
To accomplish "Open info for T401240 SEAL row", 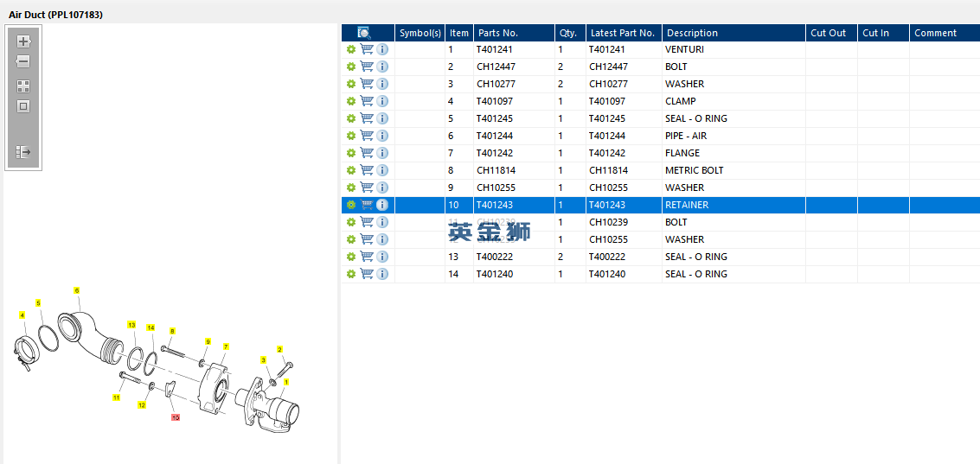I will pos(382,274).
